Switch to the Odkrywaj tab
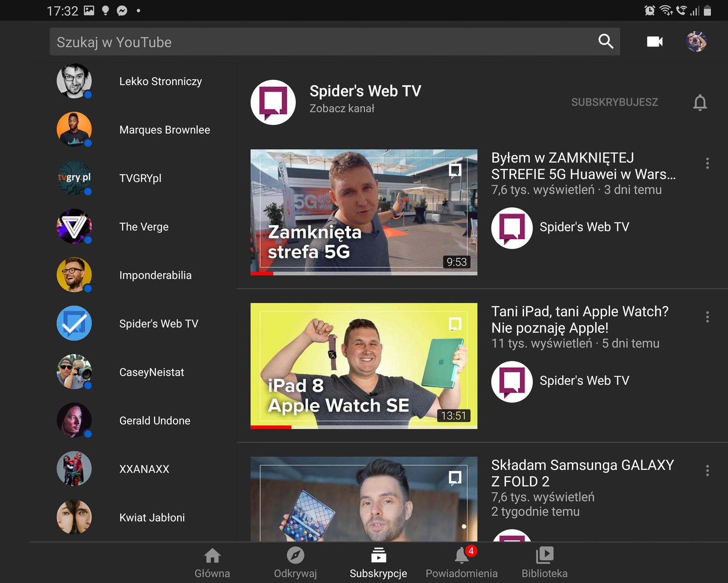The width and height of the screenshot is (728, 583). pyautogui.click(x=295, y=563)
